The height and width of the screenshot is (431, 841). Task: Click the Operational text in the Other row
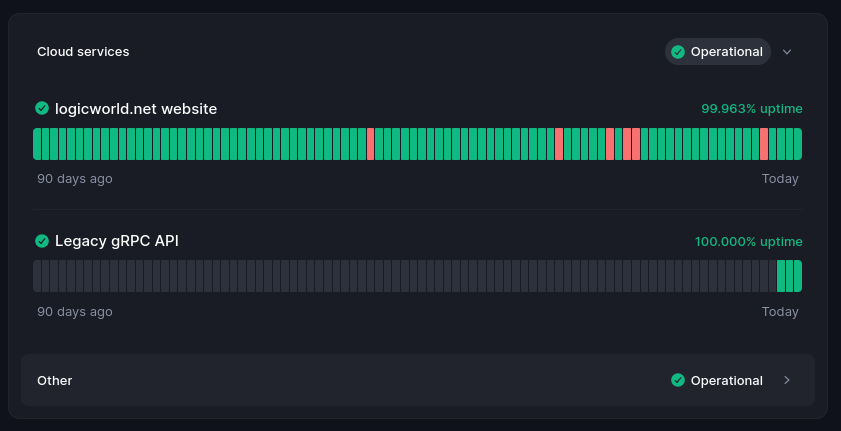pos(726,380)
